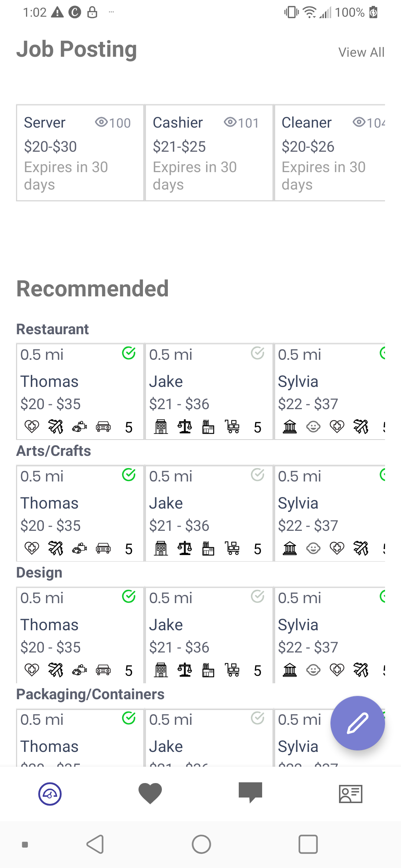The width and height of the screenshot is (401, 868).
Task: Tap the forklift icon on Design Jake card
Action: click(x=232, y=670)
